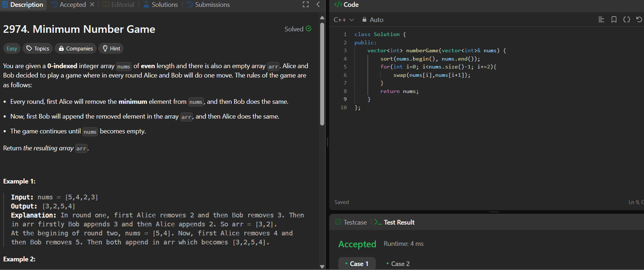Open the Test Result tab
The height and width of the screenshot is (270, 644).
[x=394, y=222]
